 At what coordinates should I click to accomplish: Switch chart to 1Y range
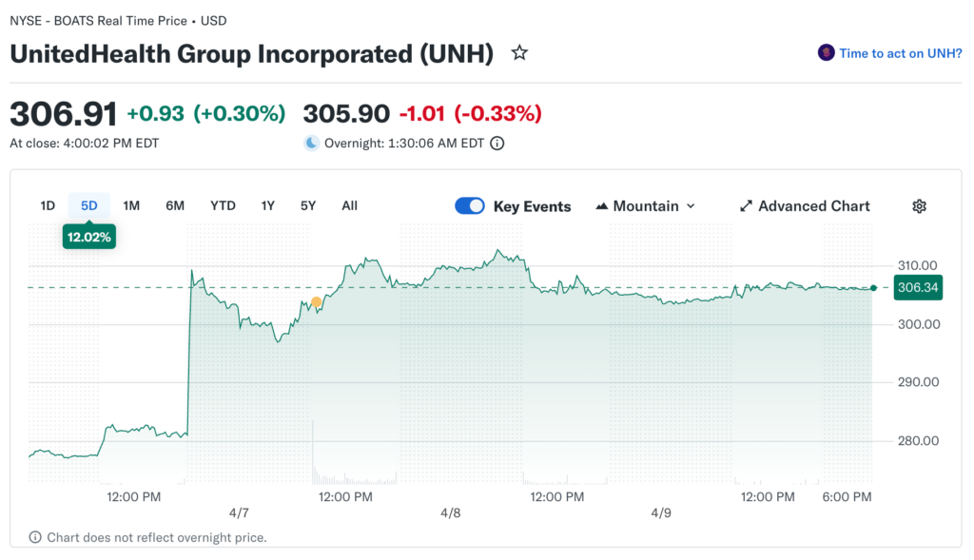click(x=268, y=205)
